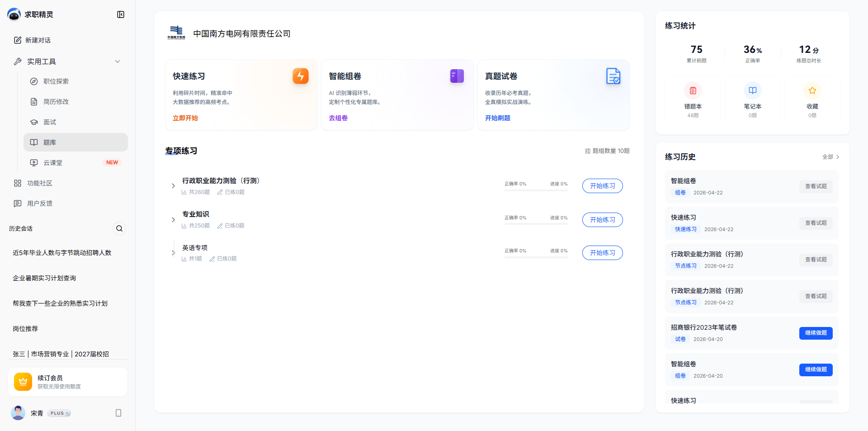Open 面试 menu item
This screenshot has height=431, width=868.
(x=75, y=122)
